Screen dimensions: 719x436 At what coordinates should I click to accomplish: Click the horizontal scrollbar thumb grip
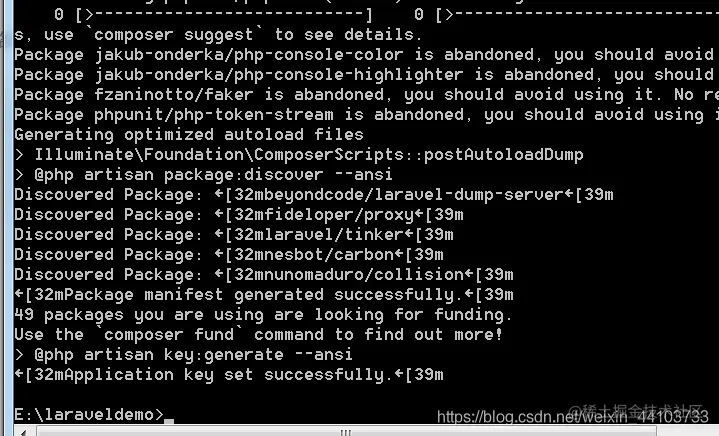346,432
